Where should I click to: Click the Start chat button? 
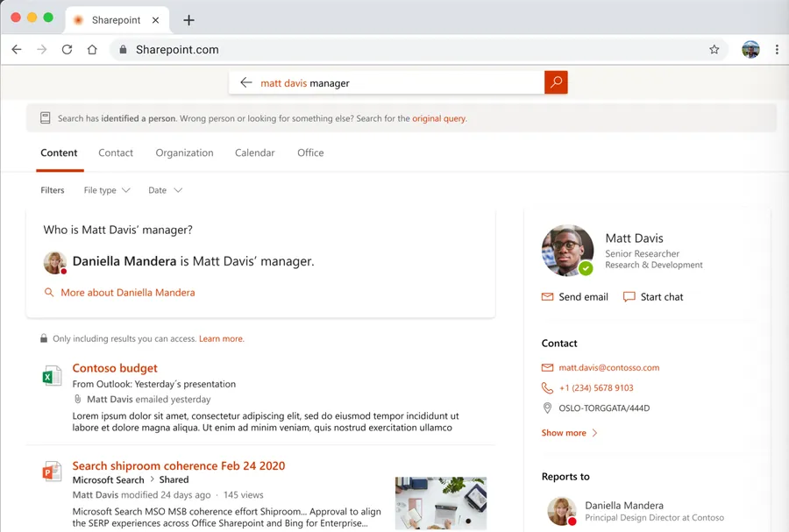tap(653, 296)
